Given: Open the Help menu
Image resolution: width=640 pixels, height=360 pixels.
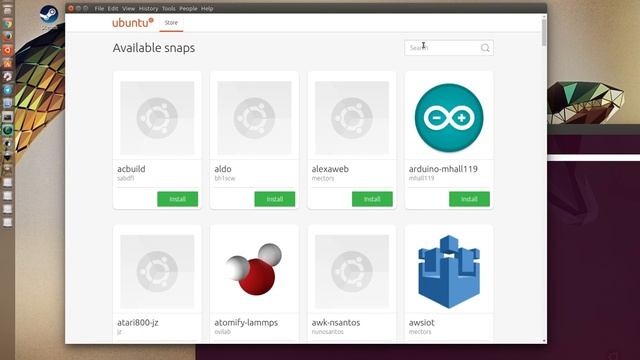Looking at the screenshot, I should point(207,8).
